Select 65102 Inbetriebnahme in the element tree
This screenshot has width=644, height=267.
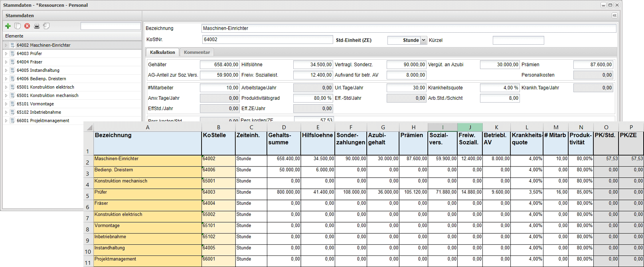72,112
